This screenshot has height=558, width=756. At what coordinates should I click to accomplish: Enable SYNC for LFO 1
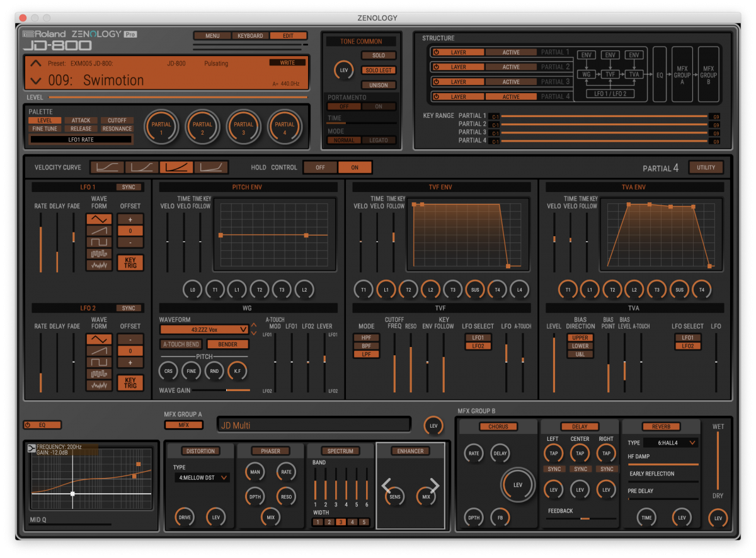coord(129,187)
